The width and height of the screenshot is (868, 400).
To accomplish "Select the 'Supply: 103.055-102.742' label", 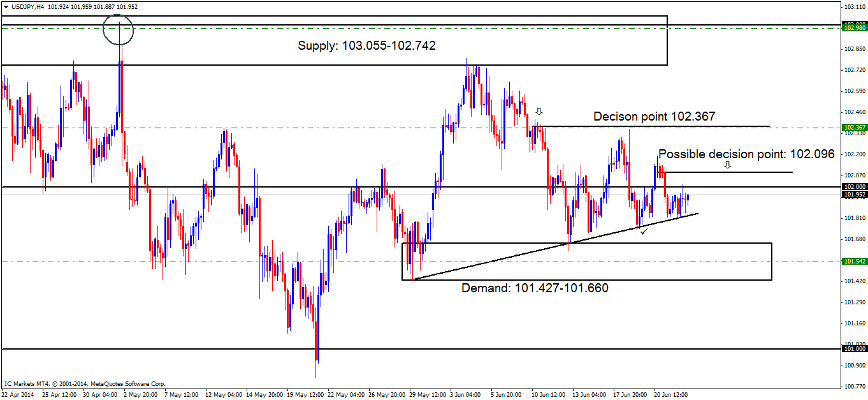I will tap(366, 46).
